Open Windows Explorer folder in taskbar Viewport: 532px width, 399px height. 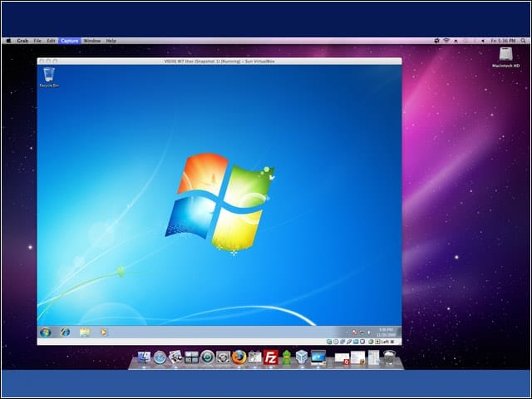coord(84,332)
